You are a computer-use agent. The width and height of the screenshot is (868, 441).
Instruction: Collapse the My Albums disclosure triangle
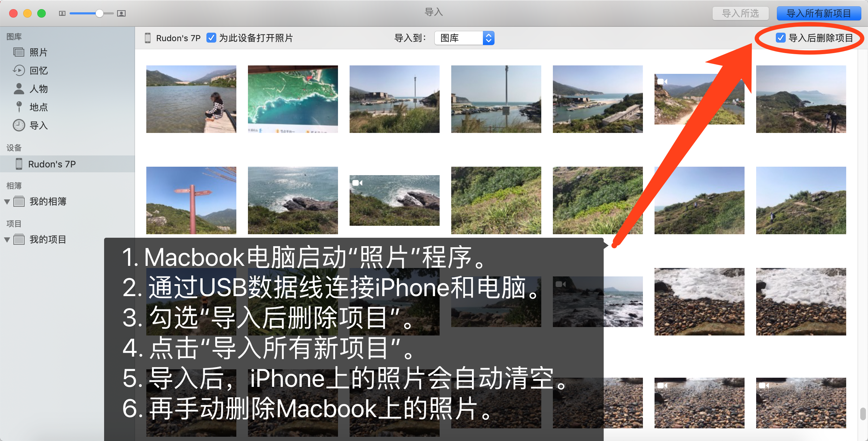(7, 202)
